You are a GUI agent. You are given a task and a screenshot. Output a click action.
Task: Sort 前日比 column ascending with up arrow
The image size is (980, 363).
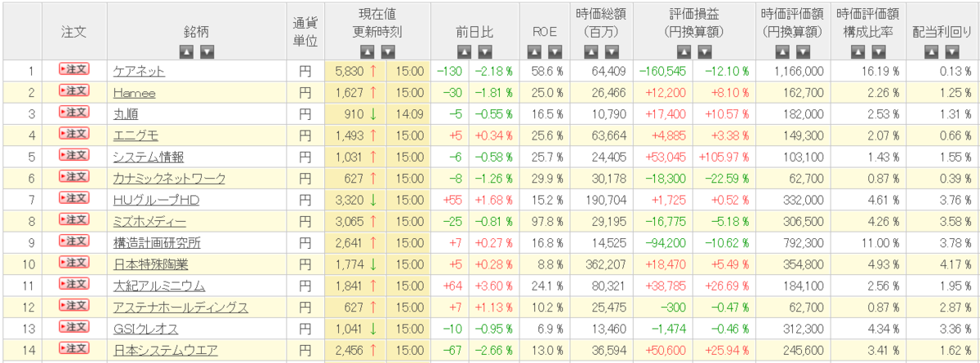tap(465, 52)
